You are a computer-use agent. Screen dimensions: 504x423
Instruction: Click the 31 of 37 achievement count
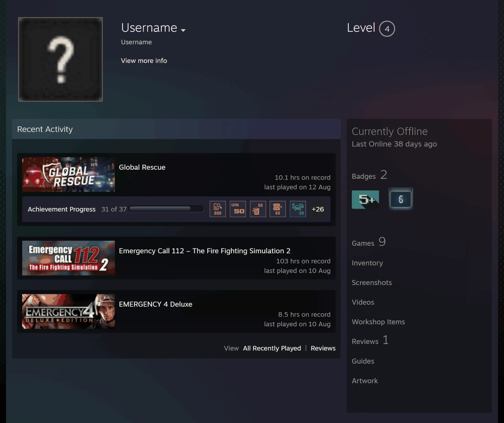[114, 209]
